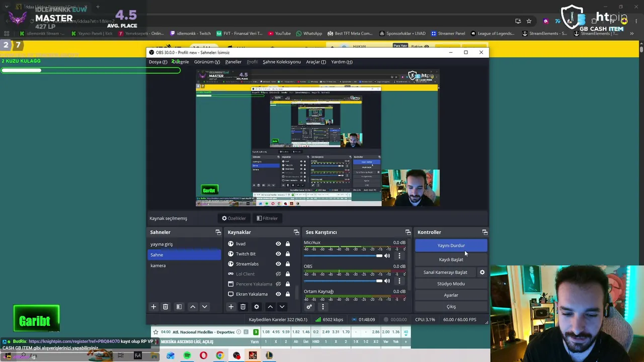Hide the Streamlabs source

(278, 264)
